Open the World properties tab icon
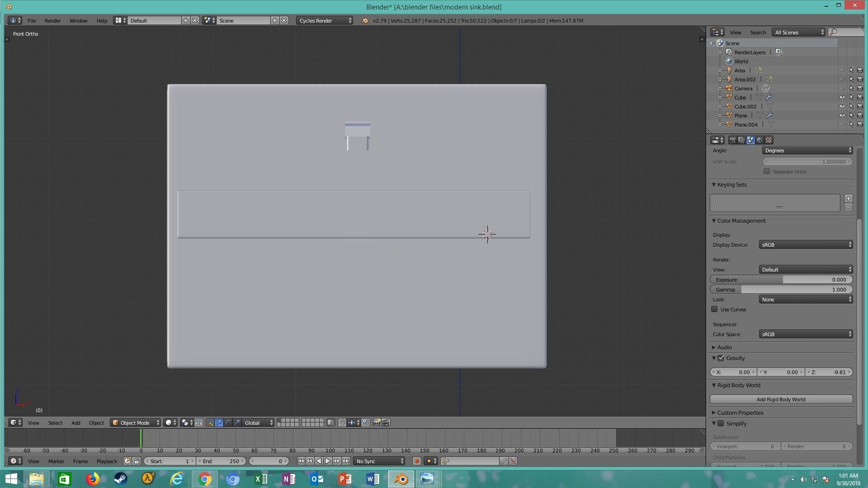868x488 pixels. pyautogui.click(x=759, y=140)
